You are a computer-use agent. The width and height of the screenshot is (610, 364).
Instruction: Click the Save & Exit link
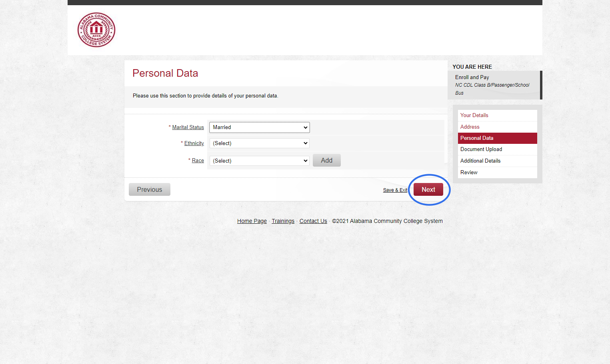[x=395, y=190]
